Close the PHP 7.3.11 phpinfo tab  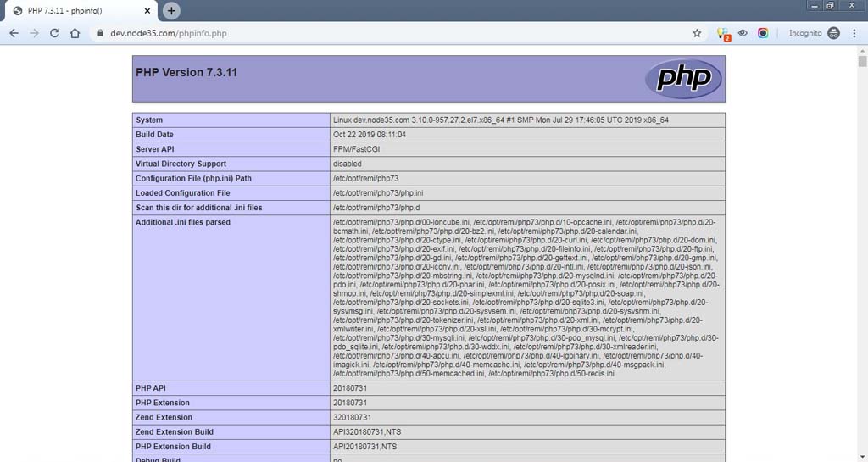[x=147, y=10]
